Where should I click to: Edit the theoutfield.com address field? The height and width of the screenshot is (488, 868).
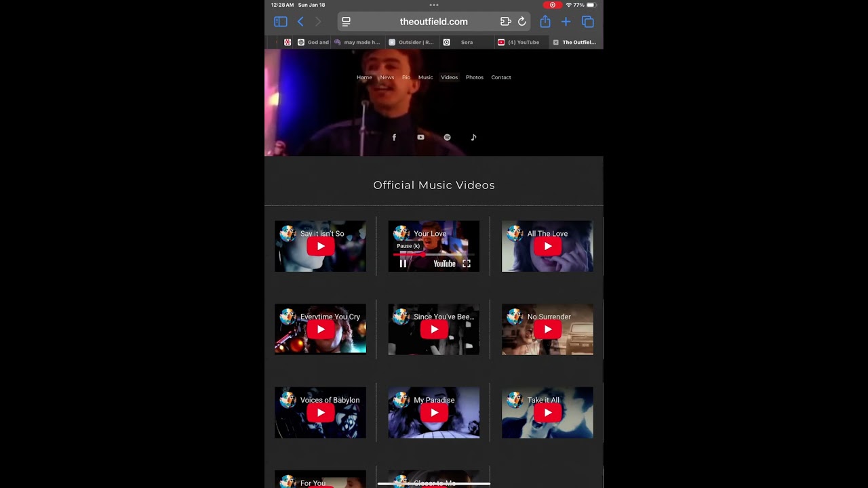click(434, 22)
